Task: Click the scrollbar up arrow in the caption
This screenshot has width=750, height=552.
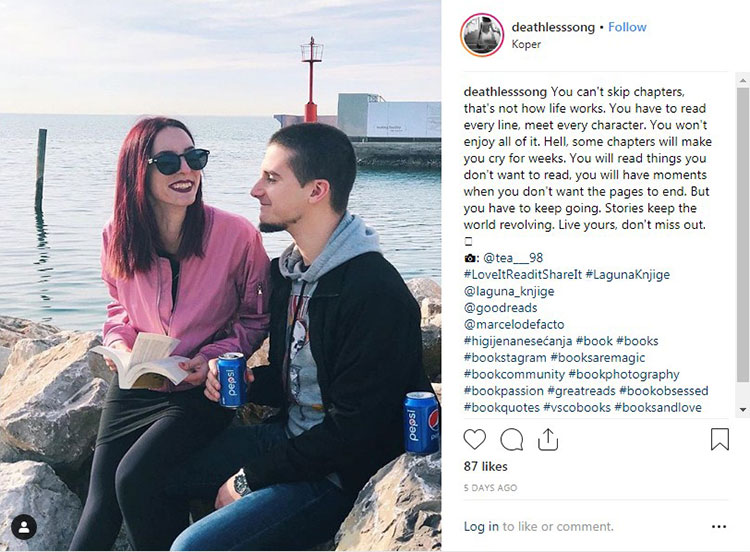Action: [743, 80]
